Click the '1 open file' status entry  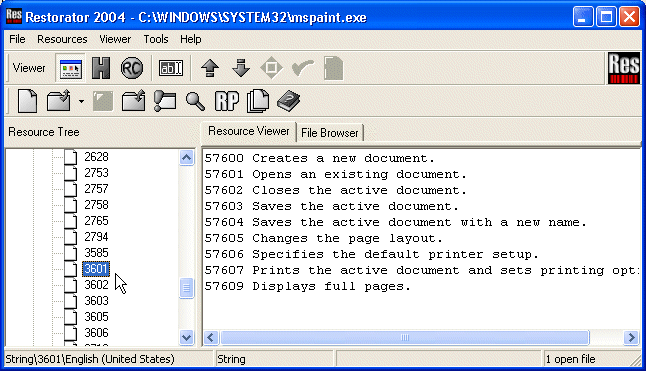[x=571, y=359]
